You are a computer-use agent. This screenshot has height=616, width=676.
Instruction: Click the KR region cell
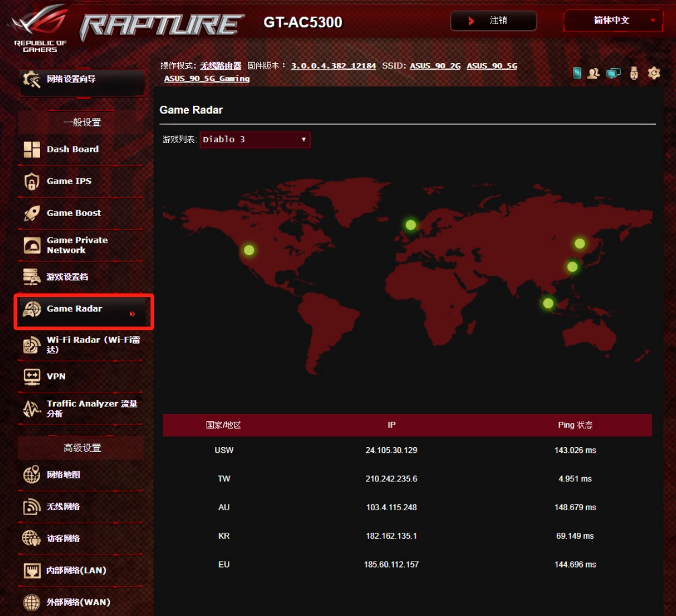click(x=224, y=536)
